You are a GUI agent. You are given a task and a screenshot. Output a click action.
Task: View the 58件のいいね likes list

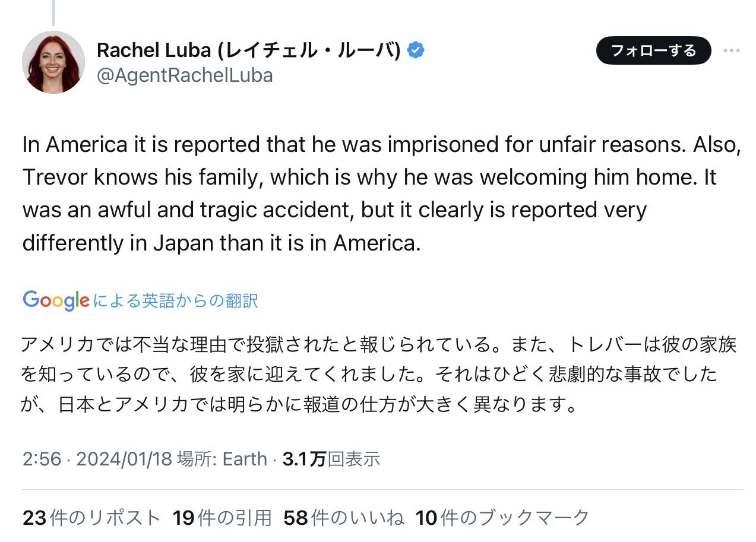click(x=344, y=518)
